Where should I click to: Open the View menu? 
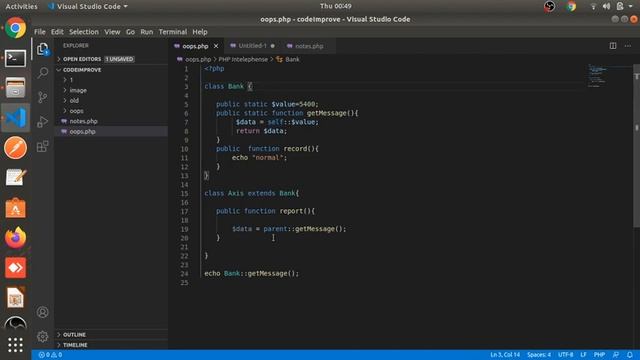pyautogui.click(x=112, y=32)
